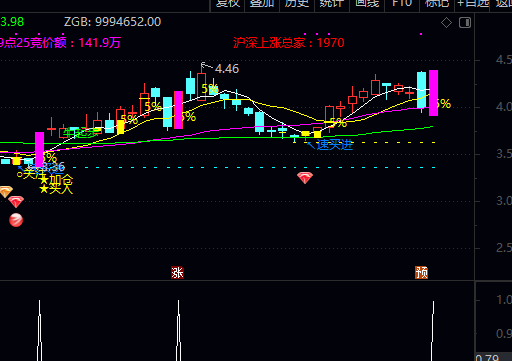
Task: Click the 3.0 price axis label
Action: [504, 201]
